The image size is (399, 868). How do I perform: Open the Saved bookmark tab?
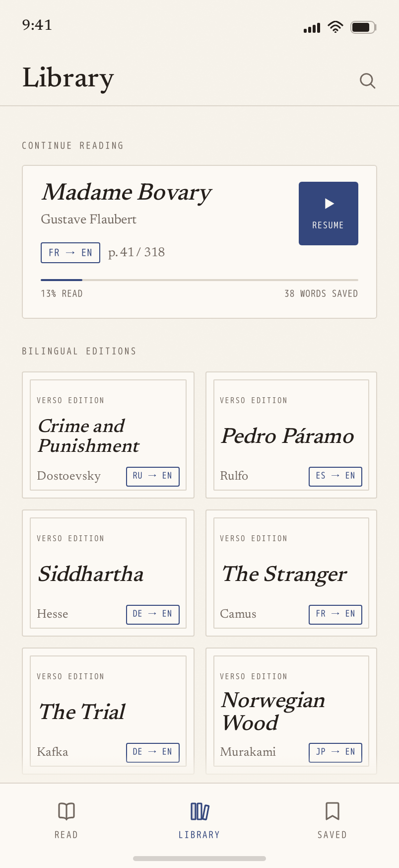332,820
